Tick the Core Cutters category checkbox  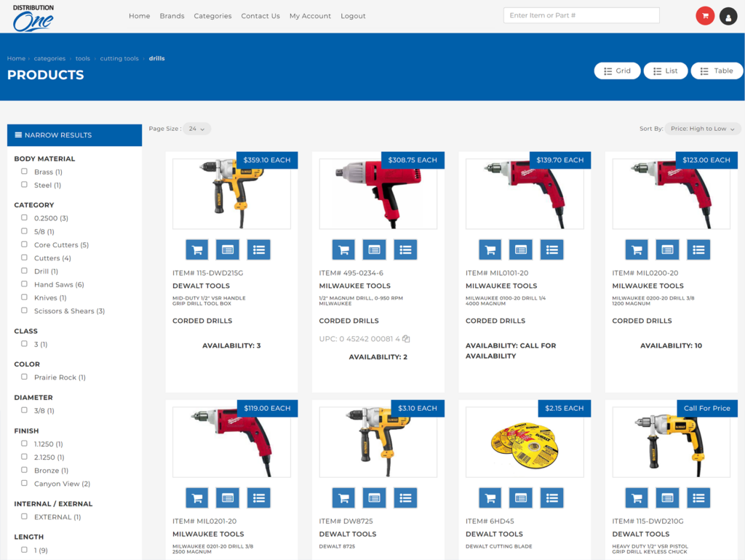coord(24,244)
